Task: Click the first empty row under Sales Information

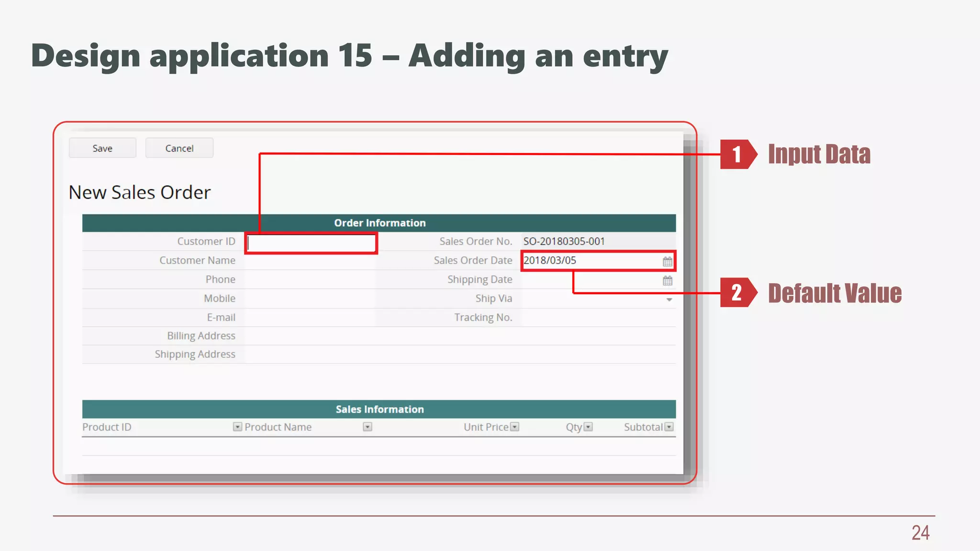Action: [379, 446]
